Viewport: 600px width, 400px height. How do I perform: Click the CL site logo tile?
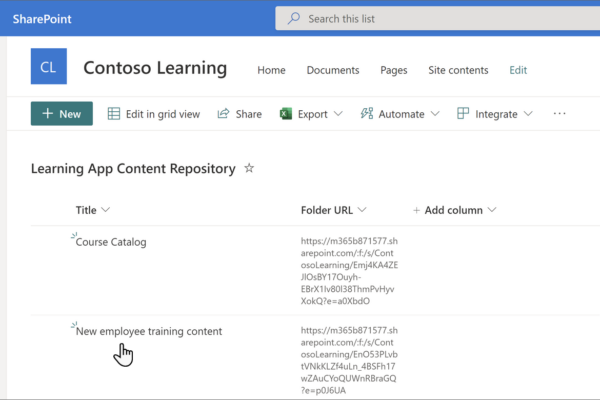49,66
